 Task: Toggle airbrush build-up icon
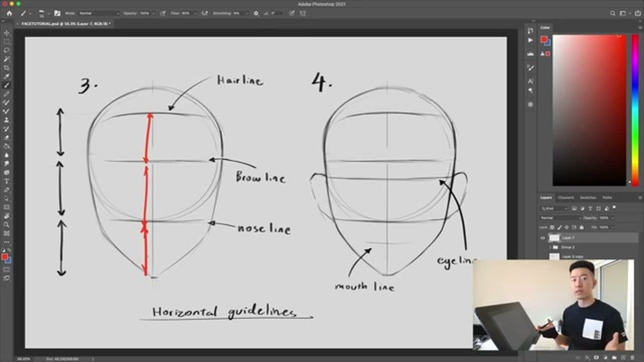point(205,13)
